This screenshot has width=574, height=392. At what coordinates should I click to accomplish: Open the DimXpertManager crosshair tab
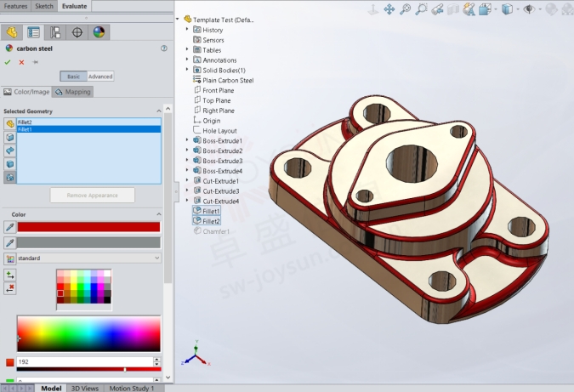tap(77, 32)
